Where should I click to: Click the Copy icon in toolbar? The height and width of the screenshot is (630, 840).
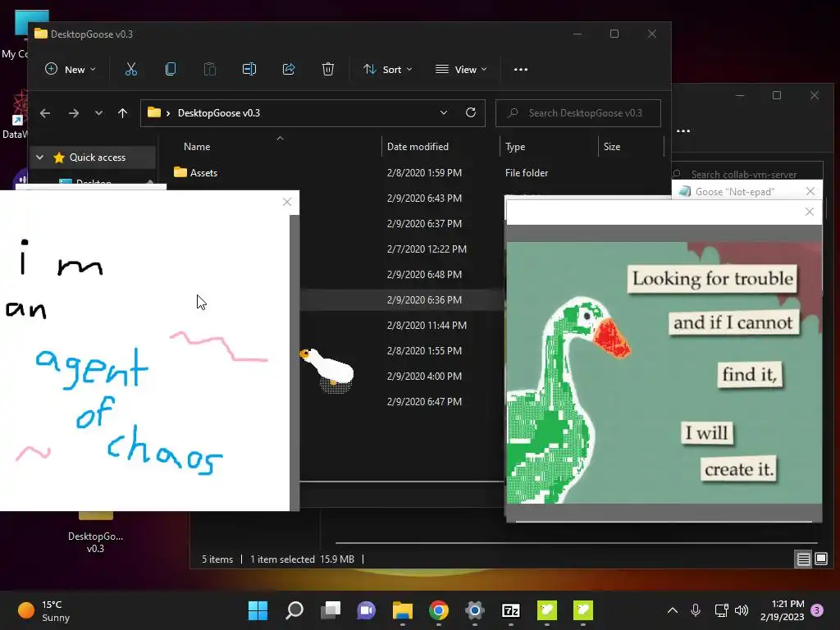click(x=171, y=69)
